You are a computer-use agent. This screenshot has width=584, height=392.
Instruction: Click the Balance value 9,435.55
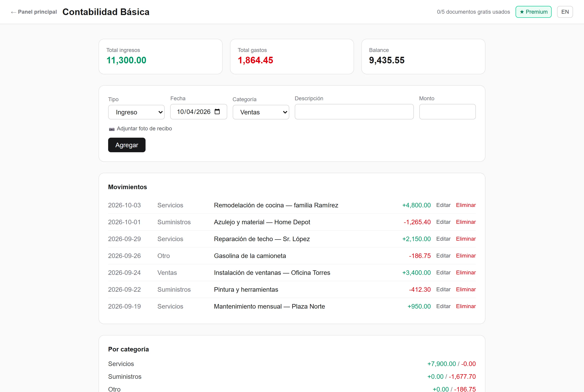pos(387,60)
